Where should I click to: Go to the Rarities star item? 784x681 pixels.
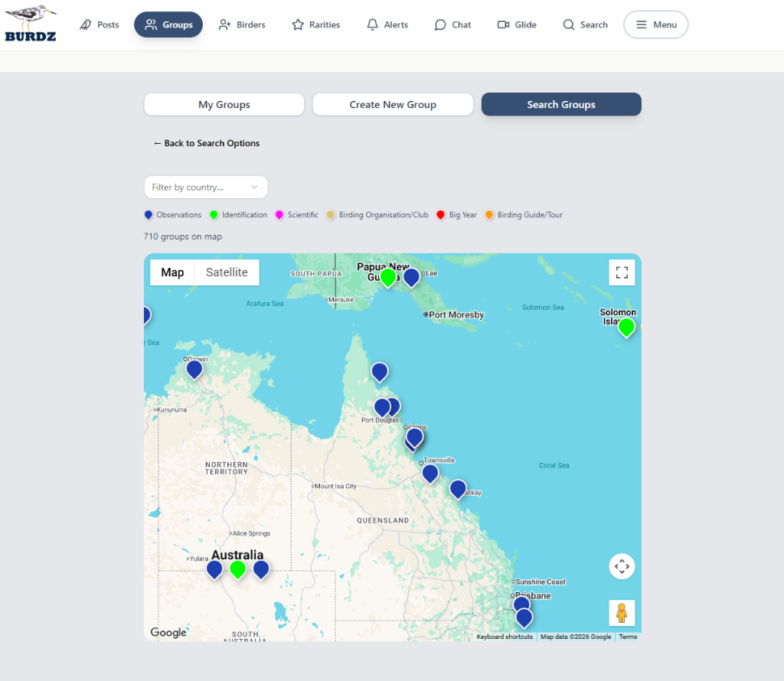(316, 24)
